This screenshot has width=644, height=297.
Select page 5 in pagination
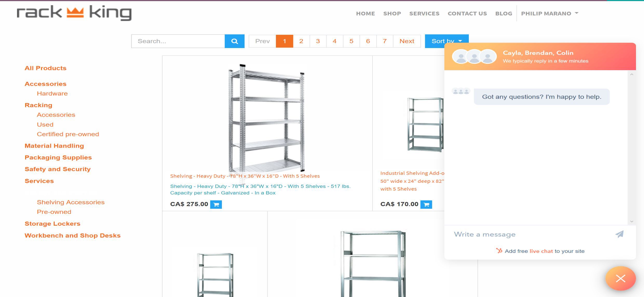(x=351, y=41)
